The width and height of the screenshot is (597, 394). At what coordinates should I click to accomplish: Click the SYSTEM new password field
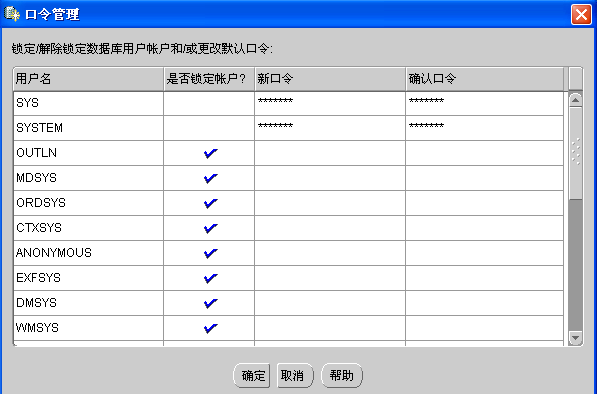click(x=330, y=128)
